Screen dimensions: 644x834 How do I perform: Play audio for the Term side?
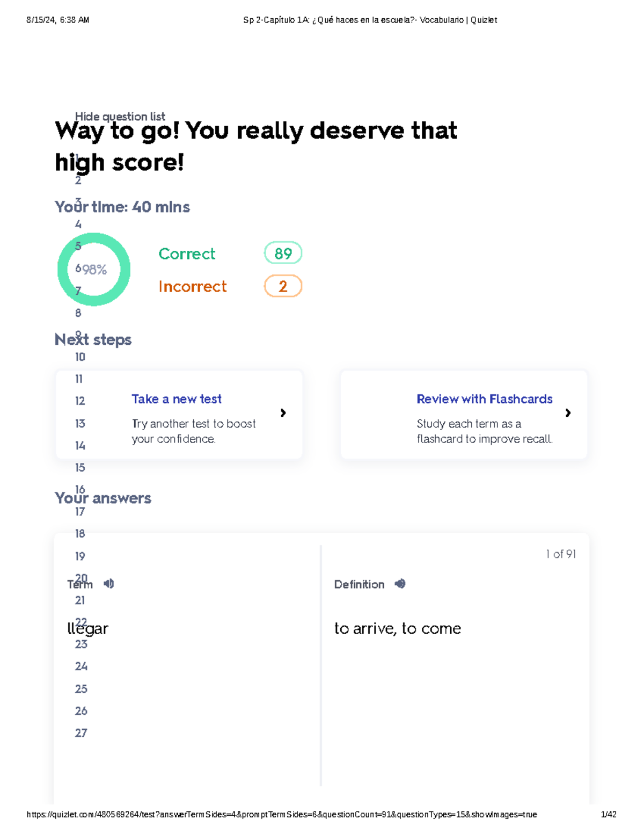pyautogui.click(x=109, y=584)
